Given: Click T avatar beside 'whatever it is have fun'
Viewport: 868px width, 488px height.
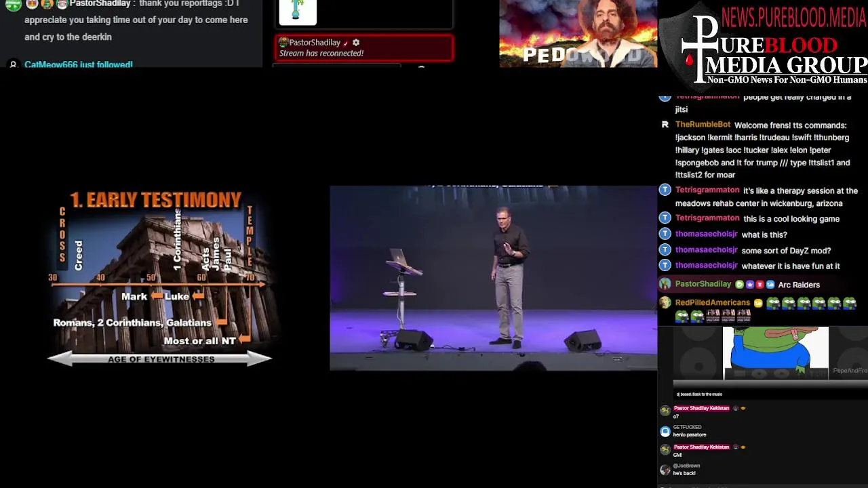Looking at the screenshot, I should tap(665, 266).
